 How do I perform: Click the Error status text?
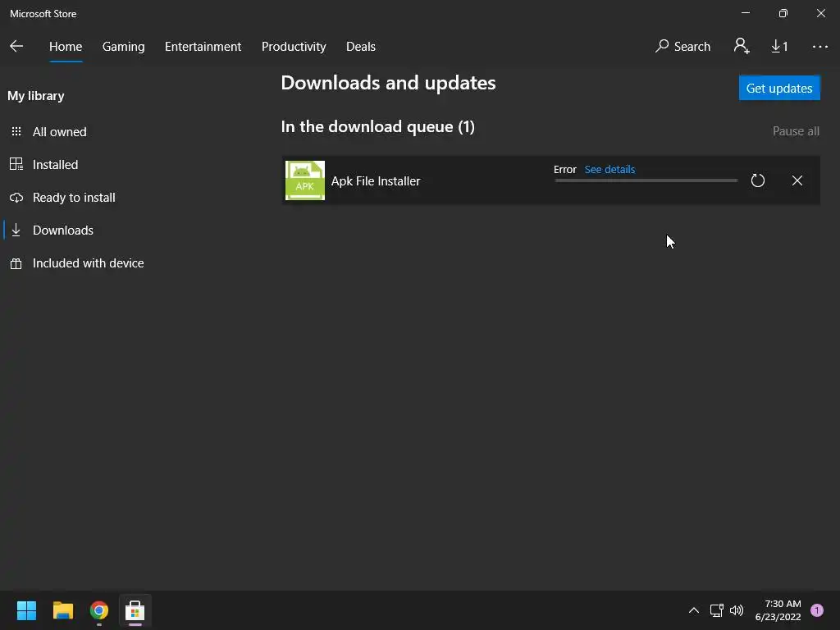[564, 169]
